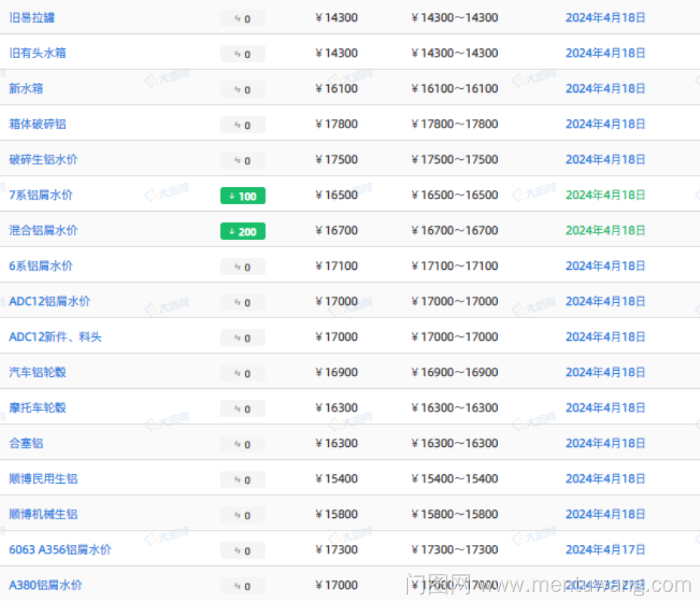700x603 pixels.
Task: Open the ADC12铝屑水价 link
Action: coord(50,301)
